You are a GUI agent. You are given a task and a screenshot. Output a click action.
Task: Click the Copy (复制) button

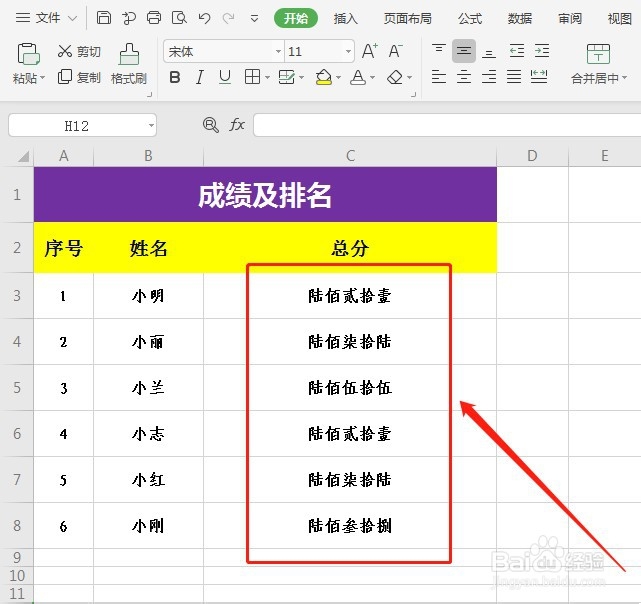[x=79, y=76]
